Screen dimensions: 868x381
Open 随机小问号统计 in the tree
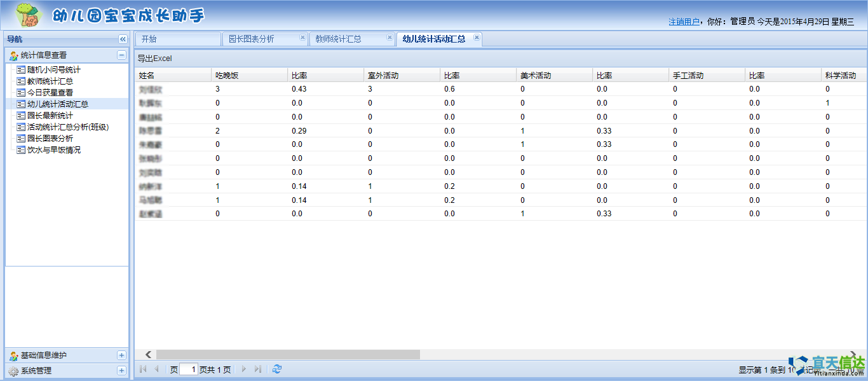54,70
